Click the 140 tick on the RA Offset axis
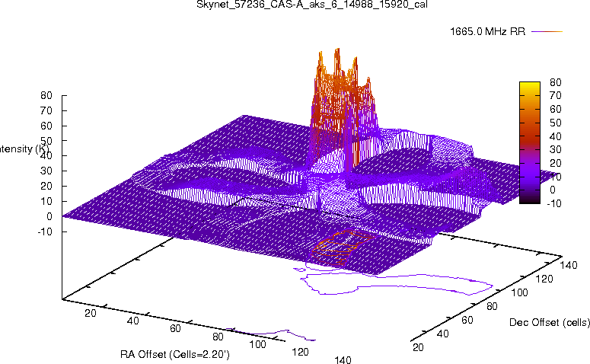The height and width of the screenshot is (364, 590). click(x=343, y=360)
